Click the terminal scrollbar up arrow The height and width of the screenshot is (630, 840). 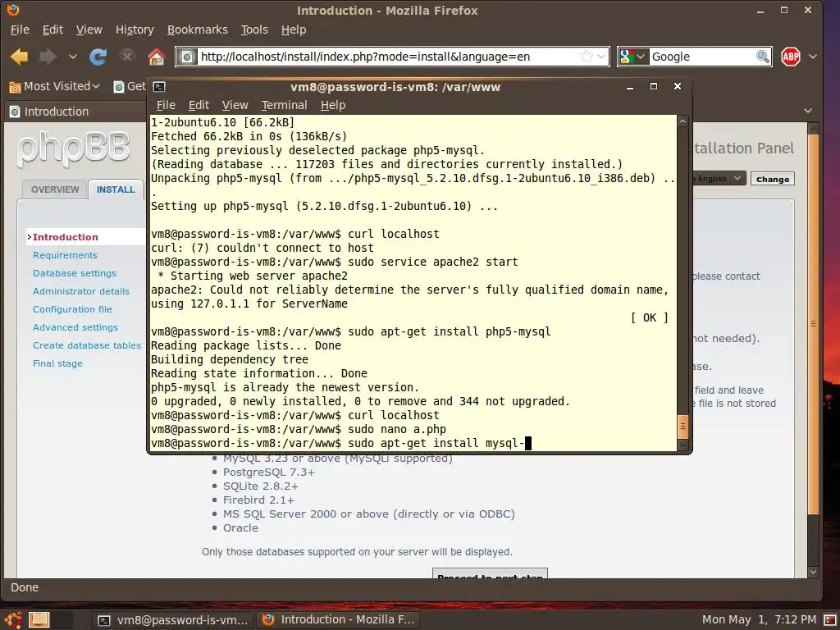pos(682,121)
